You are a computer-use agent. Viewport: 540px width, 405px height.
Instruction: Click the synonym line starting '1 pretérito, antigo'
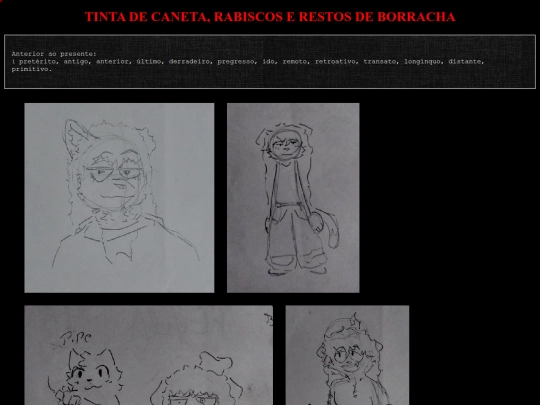point(248,62)
